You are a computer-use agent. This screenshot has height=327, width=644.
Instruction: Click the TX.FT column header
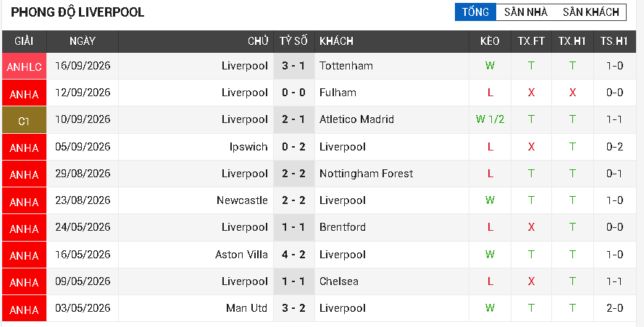(531, 41)
